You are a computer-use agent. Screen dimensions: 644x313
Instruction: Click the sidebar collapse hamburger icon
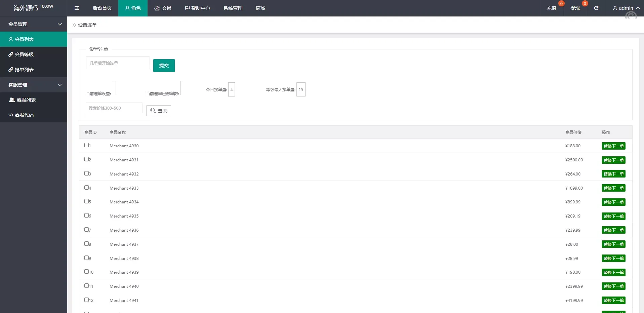77,8
